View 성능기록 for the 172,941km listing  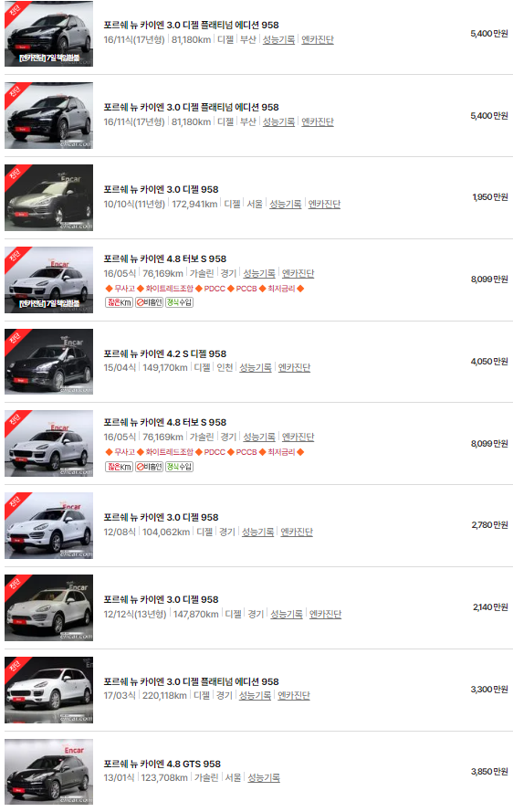[x=285, y=204]
